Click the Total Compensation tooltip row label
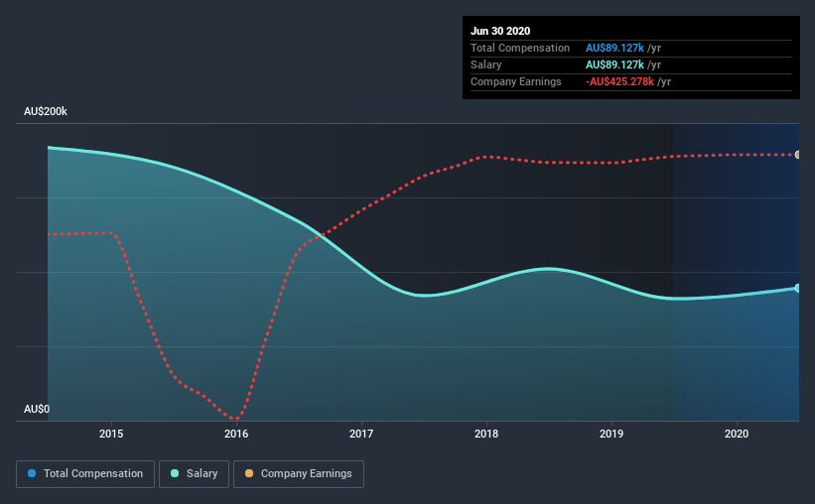 click(520, 48)
